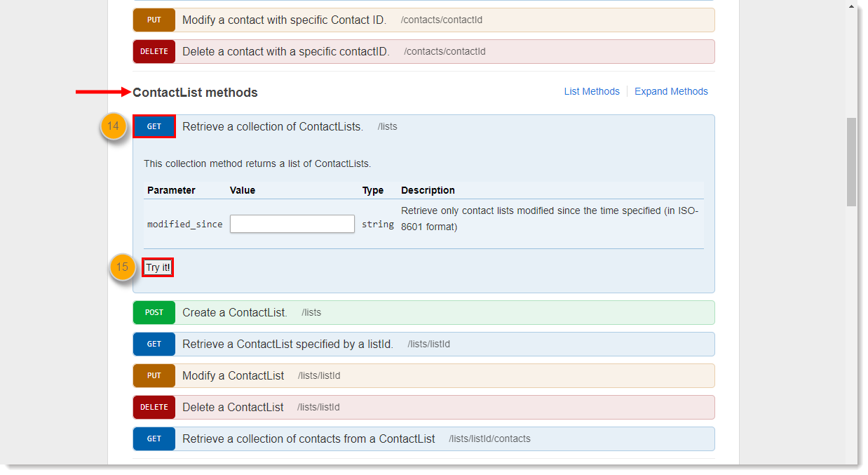The height and width of the screenshot is (475, 868).
Task: Click the DELETE badge for Delete a contact
Action: (154, 51)
